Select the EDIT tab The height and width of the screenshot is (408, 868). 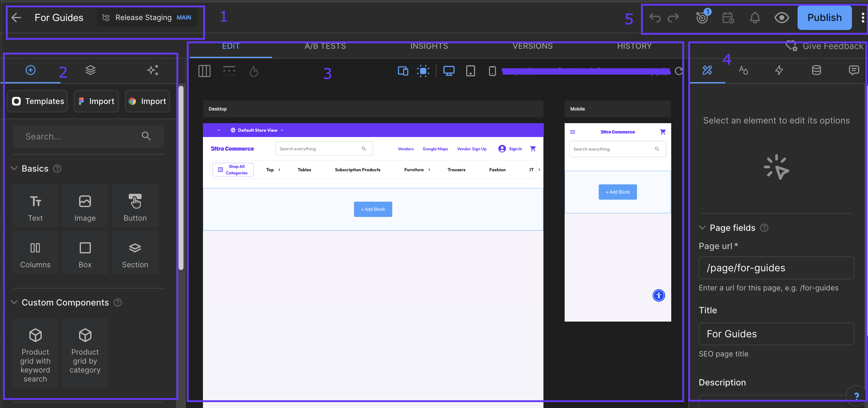tap(231, 46)
